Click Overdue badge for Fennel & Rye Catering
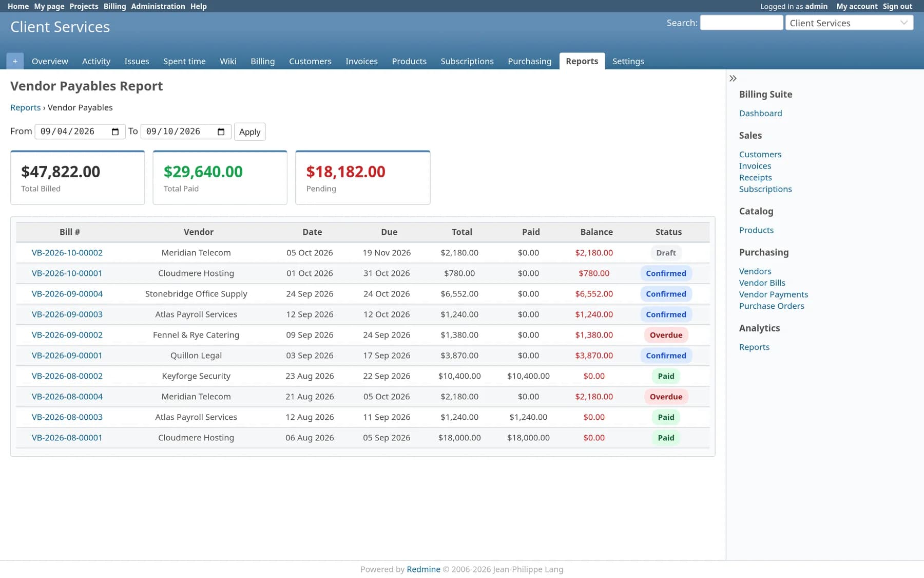Screen dimensions: 924x578 tap(666, 335)
